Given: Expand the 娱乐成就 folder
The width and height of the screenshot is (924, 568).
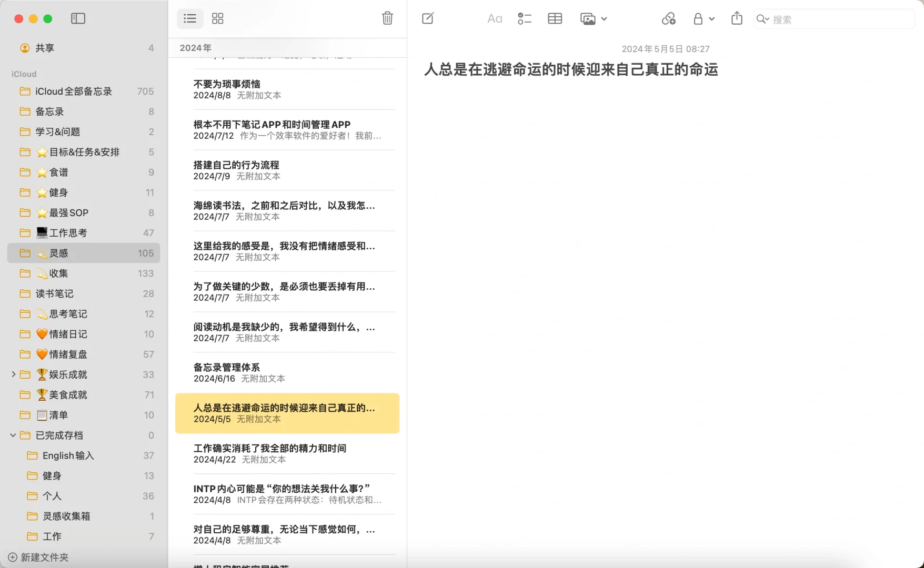Looking at the screenshot, I should (x=13, y=374).
